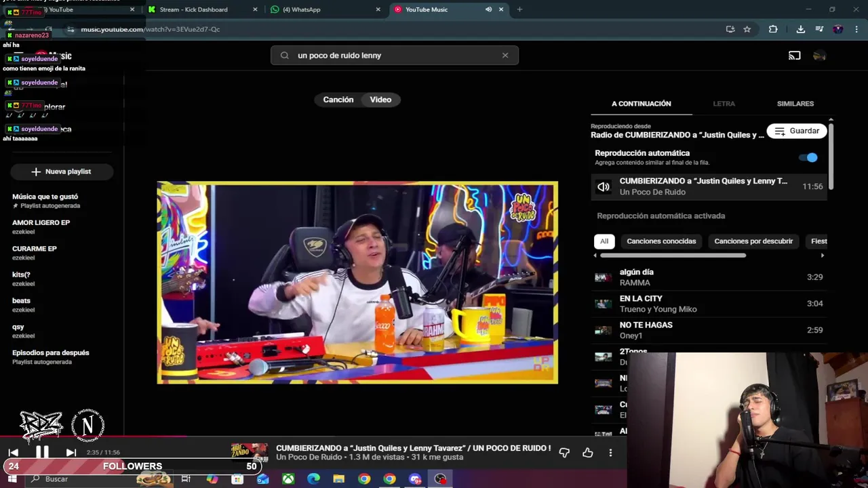This screenshot has height=488, width=868.
Task: Open Task View on the taskbar
Action: 186,479
